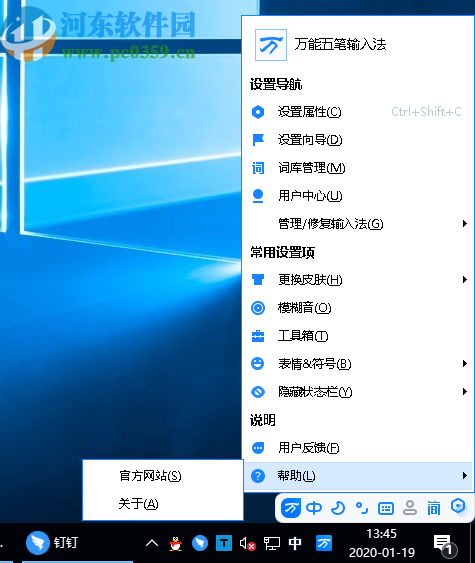Click the 词 icon beside 词库管理(M)
This screenshot has height=563, width=475.
pyautogui.click(x=258, y=168)
